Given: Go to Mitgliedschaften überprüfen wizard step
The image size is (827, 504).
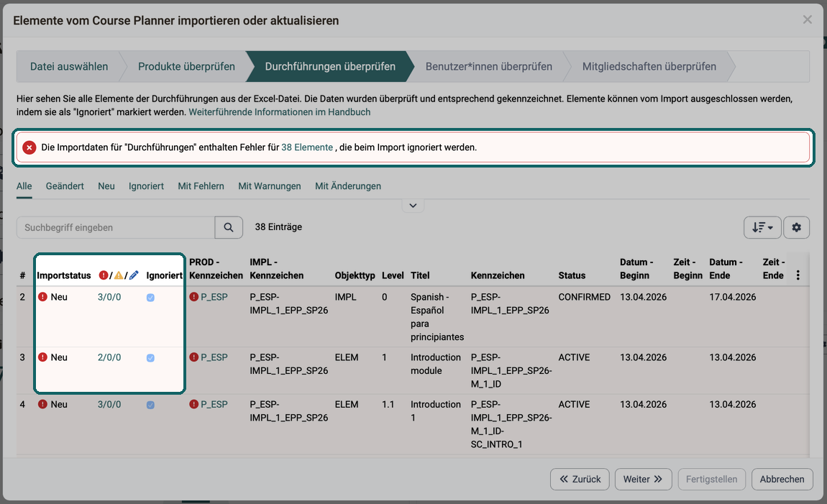Looking at the screenshot, I should [649, 66].
